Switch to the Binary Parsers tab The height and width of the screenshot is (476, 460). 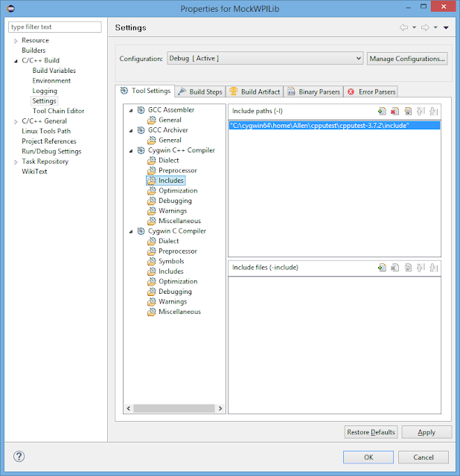click(x=313, y=91)
